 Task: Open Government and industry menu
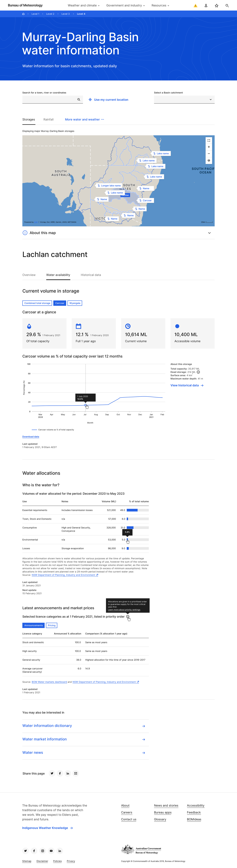(x=125, y=5)
